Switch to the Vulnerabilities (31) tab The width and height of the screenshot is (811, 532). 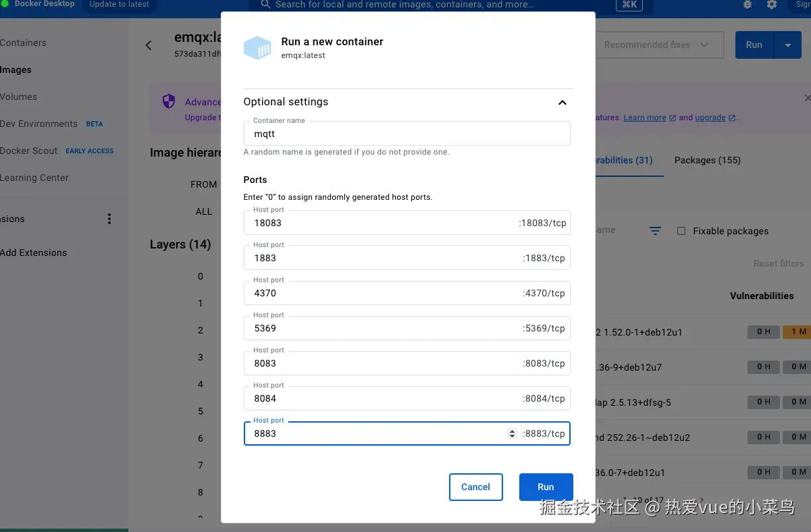[624, 160]
